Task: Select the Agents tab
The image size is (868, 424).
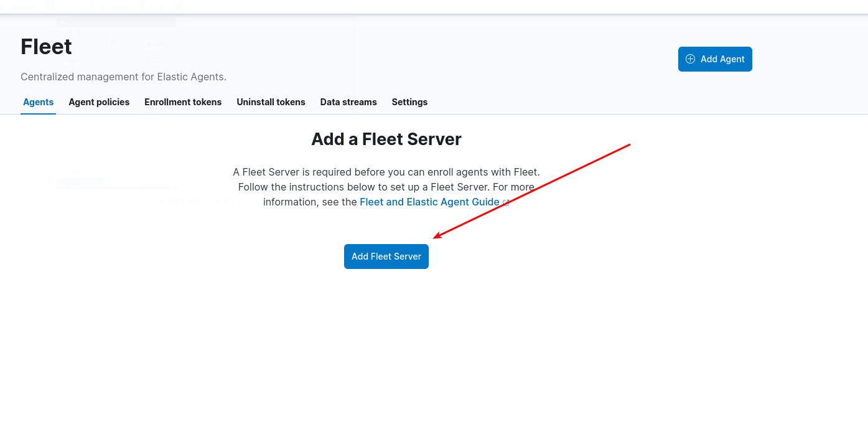Action: click(x=38, y=102)
